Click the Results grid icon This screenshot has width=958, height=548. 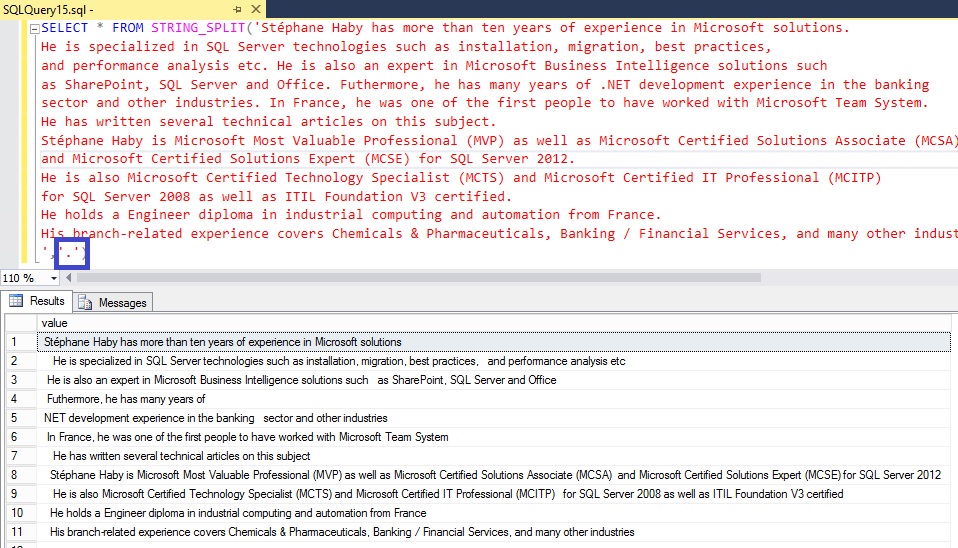tap(16, 301)
